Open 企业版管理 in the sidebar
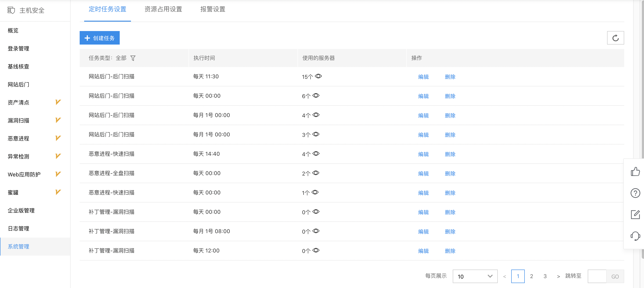Viewport: 644px width, 288px height. point(35,211)
